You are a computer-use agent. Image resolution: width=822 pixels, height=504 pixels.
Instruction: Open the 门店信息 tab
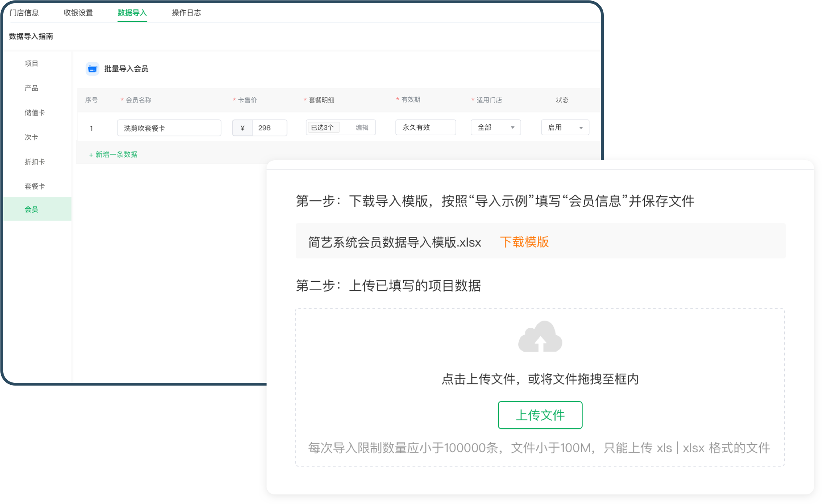(x=24, y=13)
